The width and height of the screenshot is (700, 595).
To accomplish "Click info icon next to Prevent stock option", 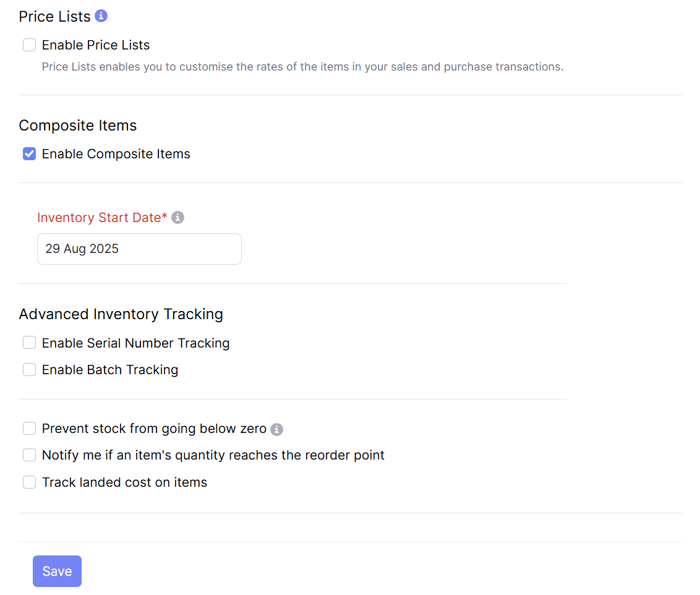I will point(277,429).
